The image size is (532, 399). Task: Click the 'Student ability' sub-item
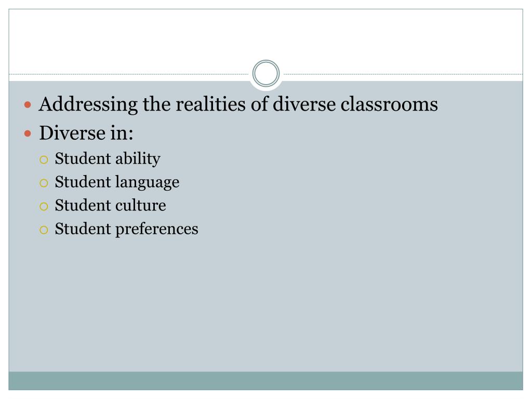point(108,159)
